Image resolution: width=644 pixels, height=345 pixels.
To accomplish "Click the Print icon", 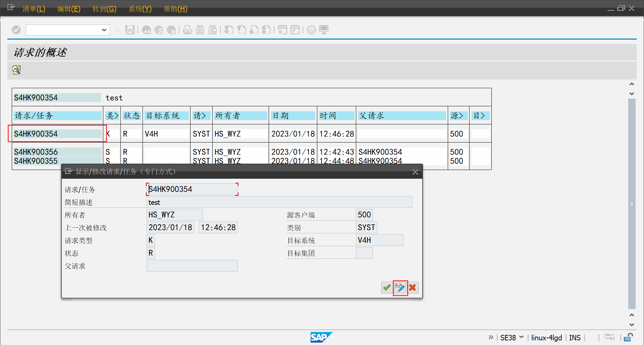I will coord(188,30).
